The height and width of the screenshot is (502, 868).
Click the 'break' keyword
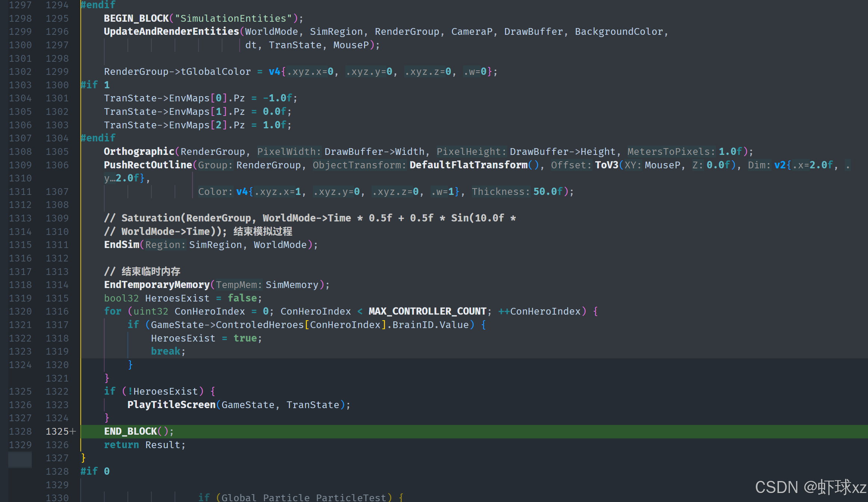pos(166,351)
